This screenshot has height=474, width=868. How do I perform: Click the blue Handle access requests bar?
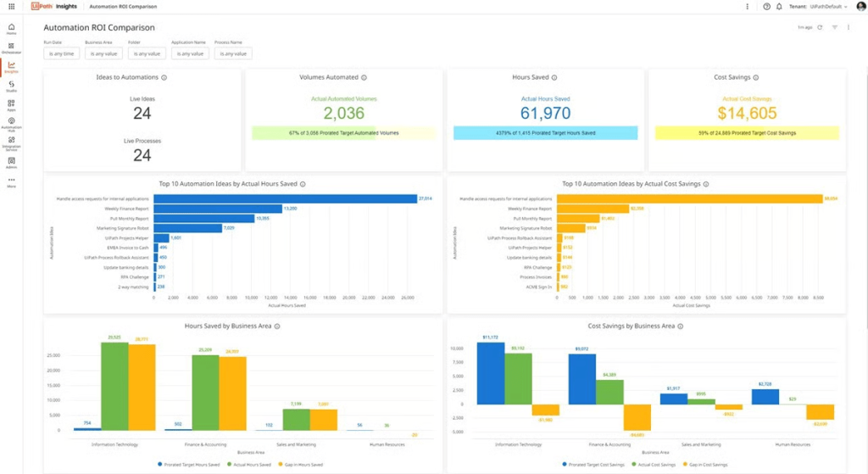pyautogui.click(x=285, y=198)
